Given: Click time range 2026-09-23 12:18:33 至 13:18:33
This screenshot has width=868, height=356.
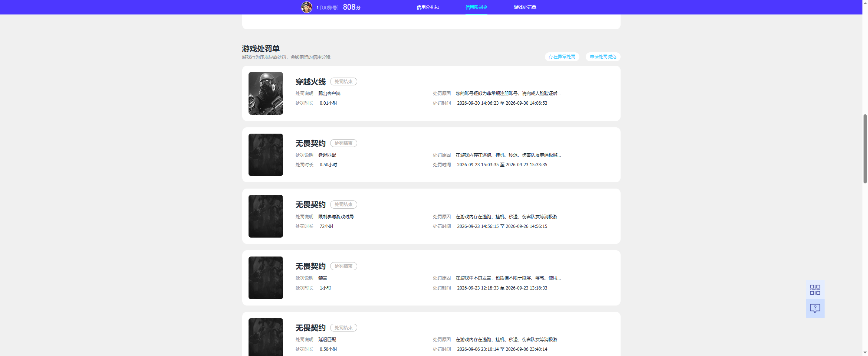Looking at the screenshot, I should pos(502,288).
